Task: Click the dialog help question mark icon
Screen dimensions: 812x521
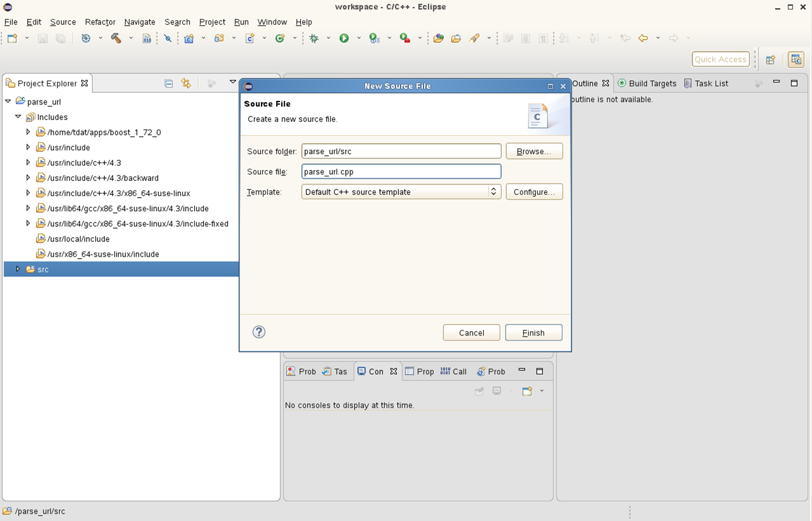Action: coord(259,332)
